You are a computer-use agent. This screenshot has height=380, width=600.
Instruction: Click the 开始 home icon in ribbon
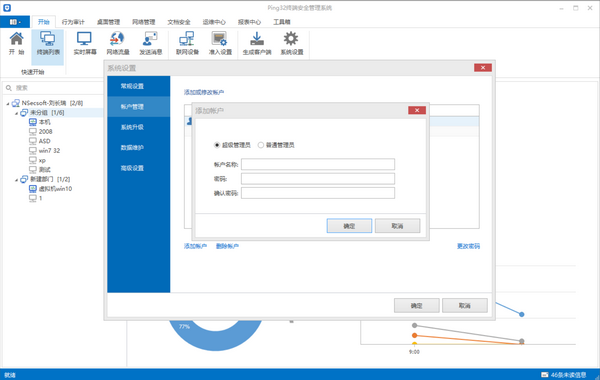[x=16, y=39]
